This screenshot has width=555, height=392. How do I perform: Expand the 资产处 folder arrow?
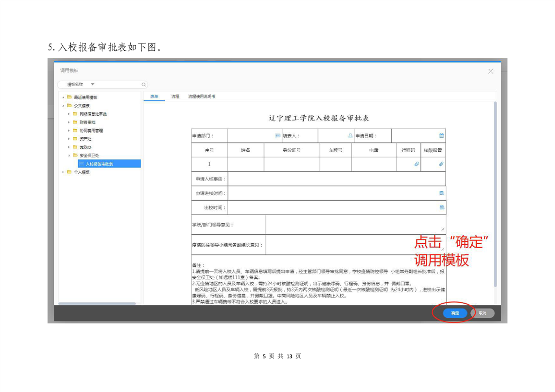[x=69, y=139]
